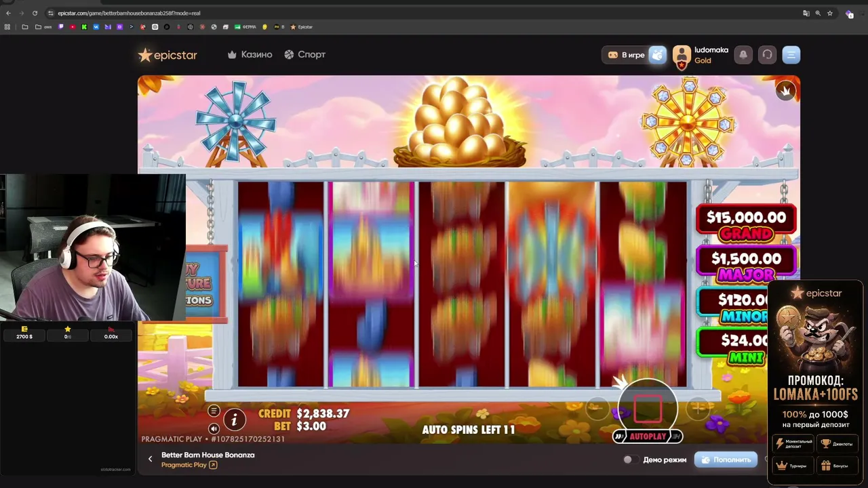
Task: Open support headset chat
Action: coord(767,55)
